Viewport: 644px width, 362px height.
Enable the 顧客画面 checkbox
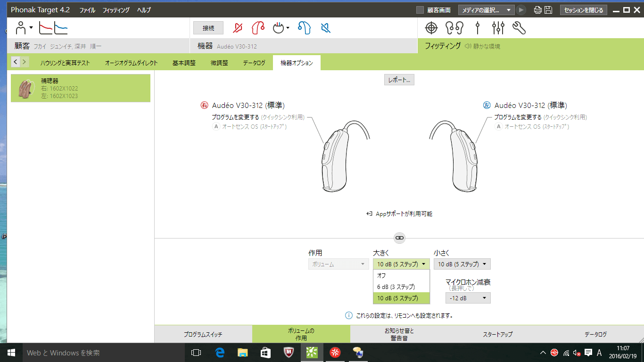pos(420,10)
